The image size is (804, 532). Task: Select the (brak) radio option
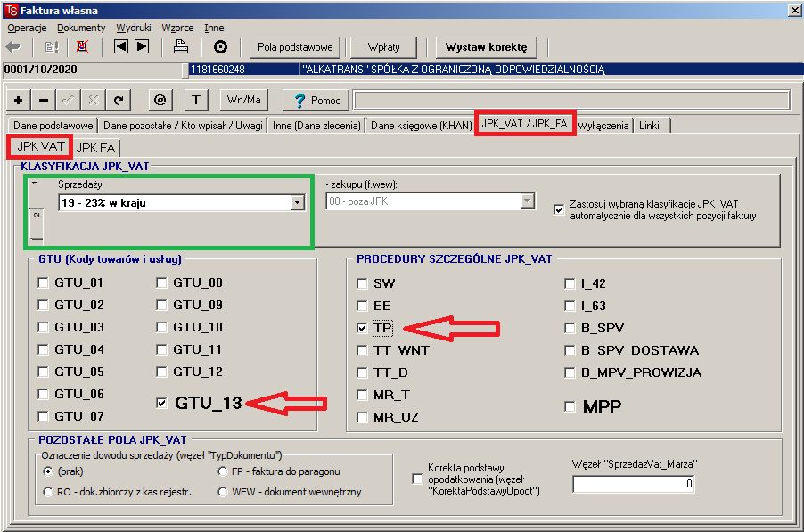[48, 471]
